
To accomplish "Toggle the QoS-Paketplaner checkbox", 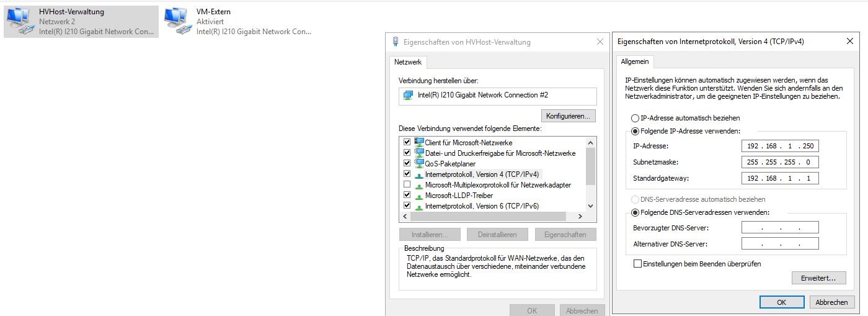I will (x=407, y=163).
